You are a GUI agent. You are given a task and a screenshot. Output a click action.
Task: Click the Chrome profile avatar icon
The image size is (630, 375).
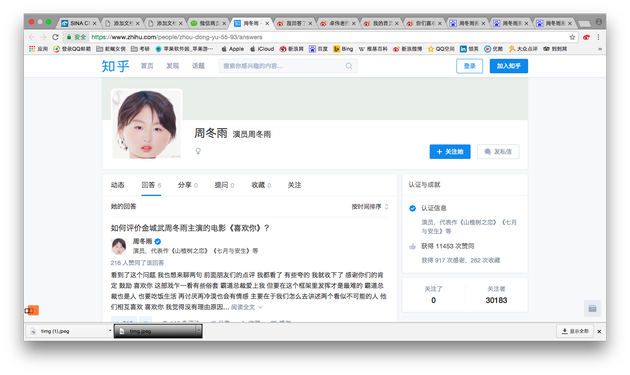[598, 22]
